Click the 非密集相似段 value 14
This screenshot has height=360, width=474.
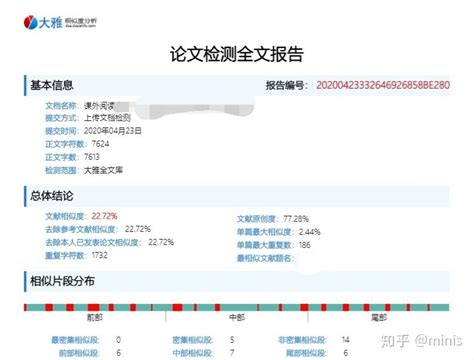(346, 340)
